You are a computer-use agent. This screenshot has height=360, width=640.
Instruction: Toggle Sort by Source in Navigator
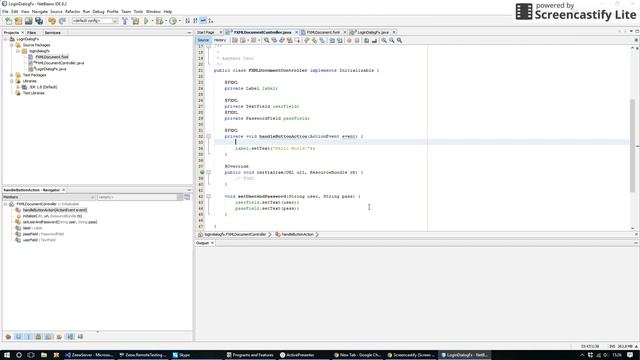coord(80,337)
